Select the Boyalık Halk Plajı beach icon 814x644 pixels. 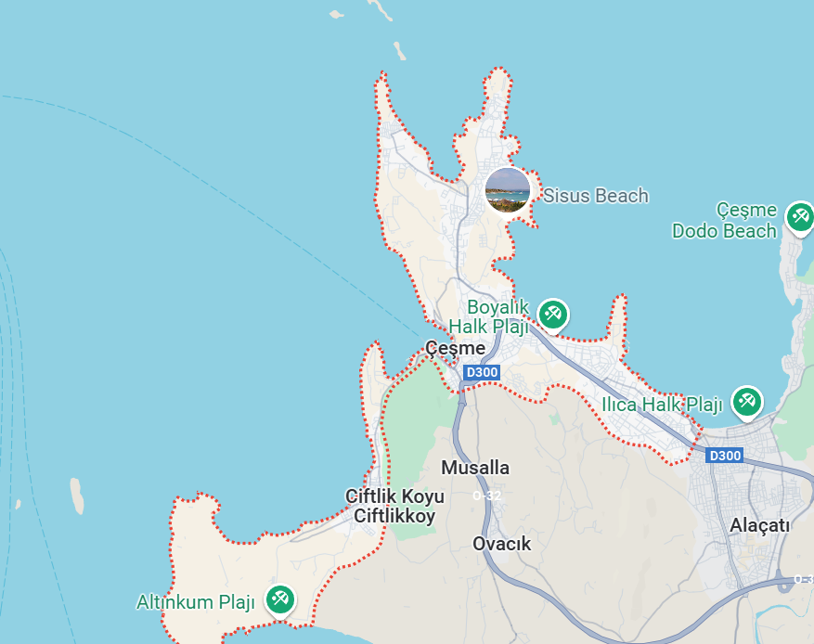(x=553, y=315)
